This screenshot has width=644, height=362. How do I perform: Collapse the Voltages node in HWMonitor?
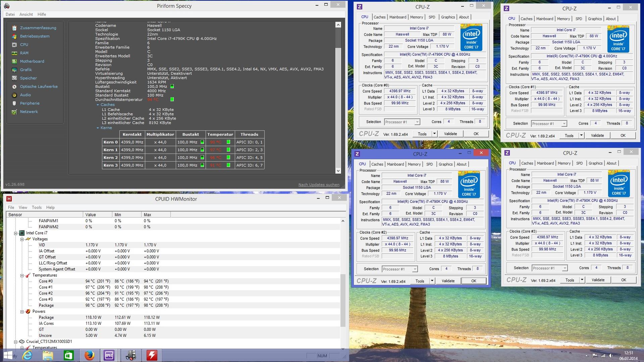[22, 239]
